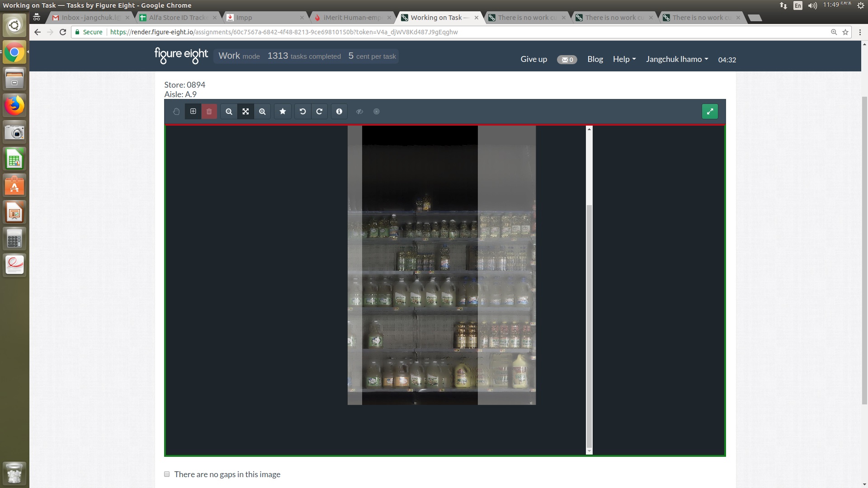The height and width of the screenshot is (488, 868).
Task: Click the star icon in toolbar
Action: [283, 112]
